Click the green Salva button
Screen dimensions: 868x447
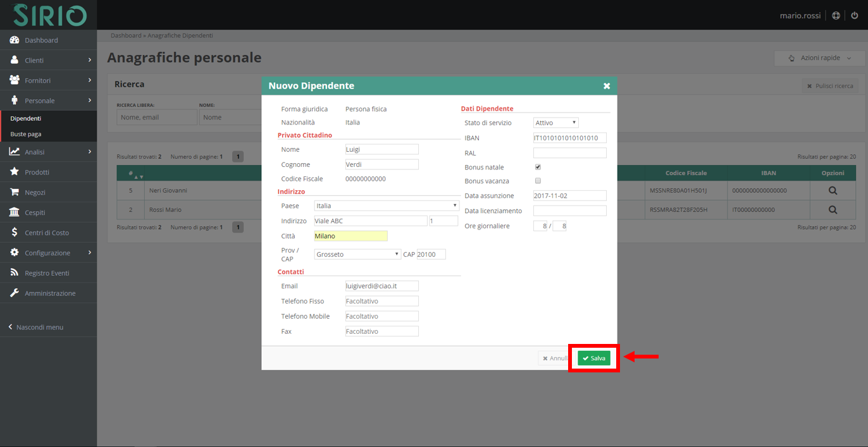[593, 358]
